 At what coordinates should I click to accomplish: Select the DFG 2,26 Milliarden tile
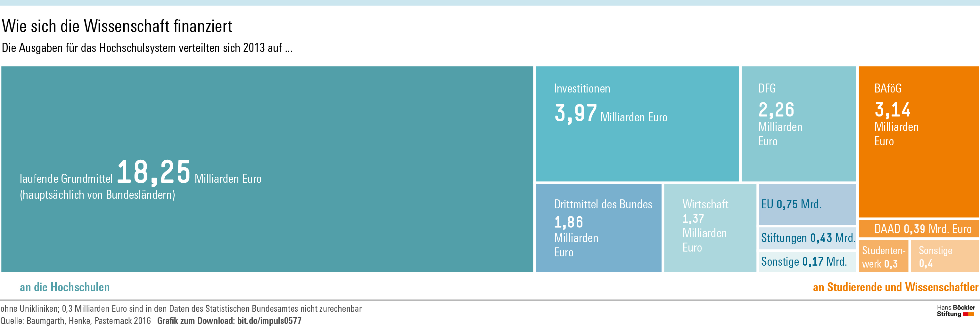[x=798, y=124]
